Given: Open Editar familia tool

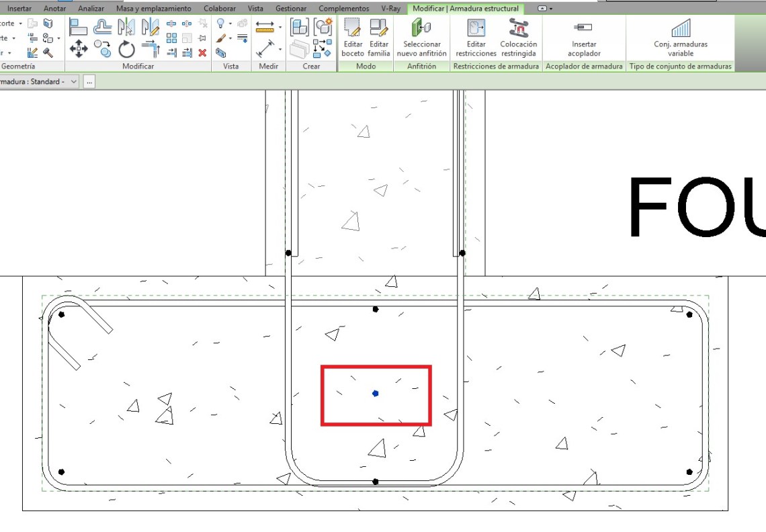Looking at the screenshot, I should point(379,38).
